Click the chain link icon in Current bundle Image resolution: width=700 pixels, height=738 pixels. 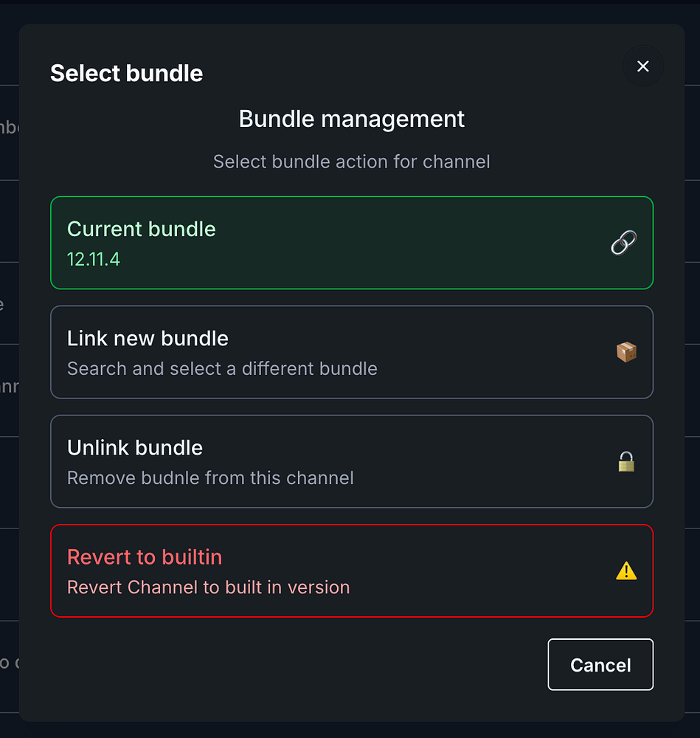click(x=624, y=243)
